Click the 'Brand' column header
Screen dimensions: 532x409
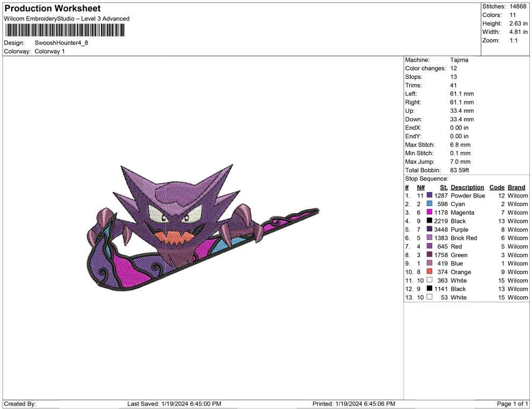point(516,187)
